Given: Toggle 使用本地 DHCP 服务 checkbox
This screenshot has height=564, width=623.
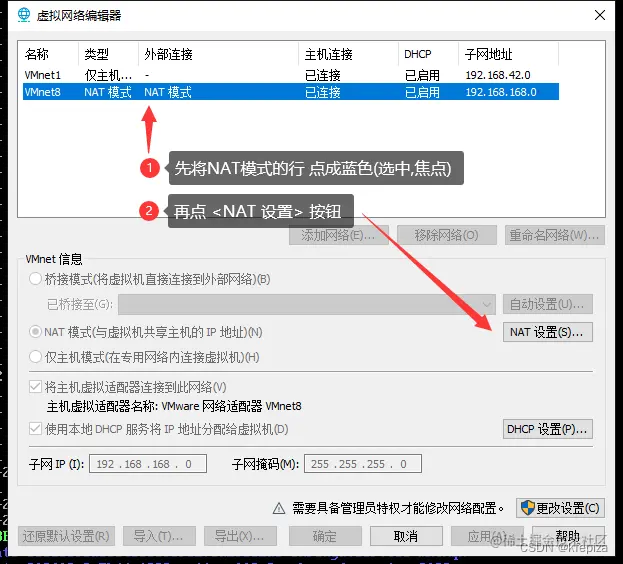Looking at the screenshot, I should tap(35, 429).
